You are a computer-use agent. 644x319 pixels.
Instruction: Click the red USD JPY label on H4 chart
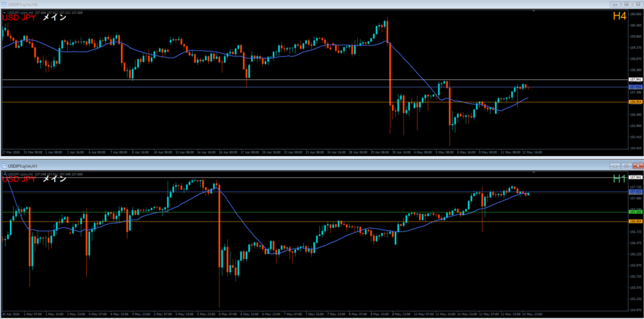point(19,17)
